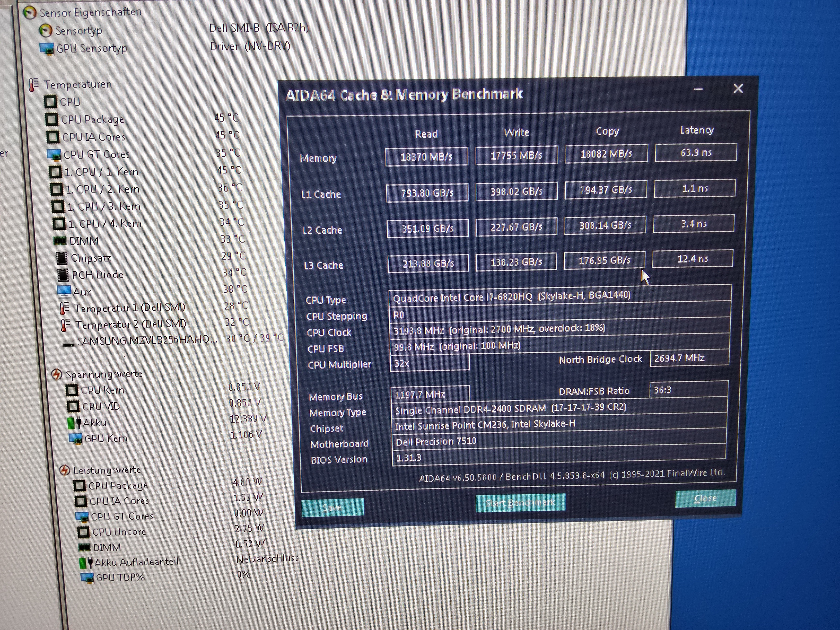
Task: Click the L3 Cache Latency value 12.4 ns
Action: click(693, 259)
